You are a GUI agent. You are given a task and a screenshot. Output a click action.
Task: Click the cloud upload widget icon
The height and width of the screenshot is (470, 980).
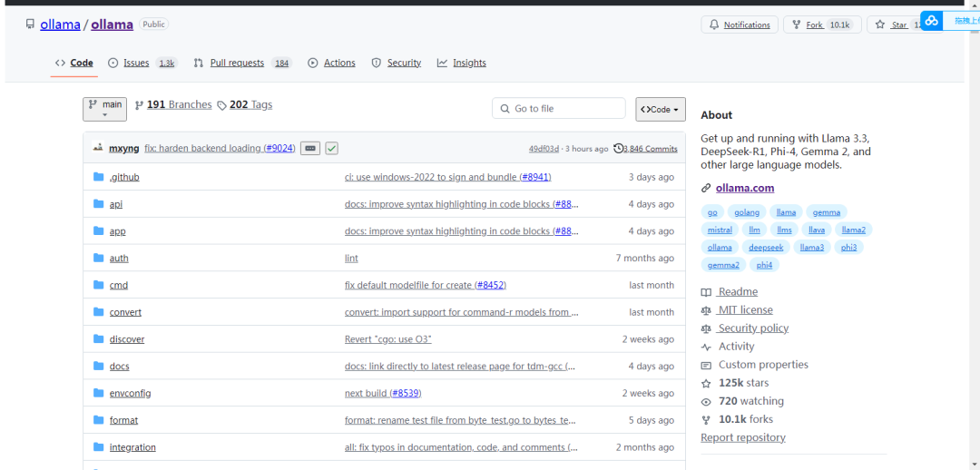coord(932,21)
